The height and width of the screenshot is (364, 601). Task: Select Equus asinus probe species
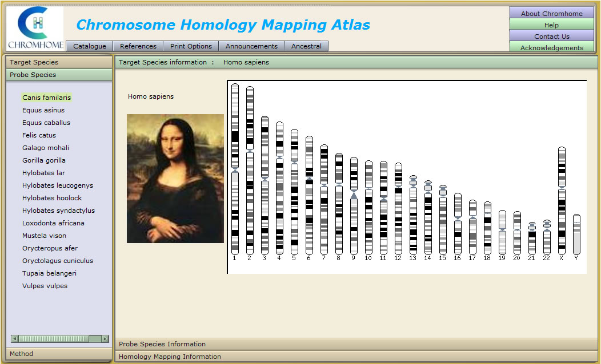[x=43, y=110]
